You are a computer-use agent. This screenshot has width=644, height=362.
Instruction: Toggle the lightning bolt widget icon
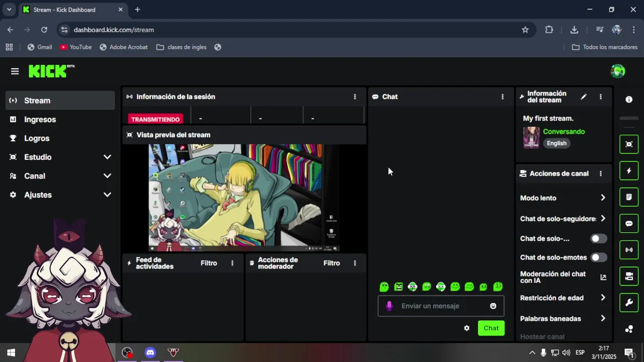pyautogui.click(x=629, y=171)
